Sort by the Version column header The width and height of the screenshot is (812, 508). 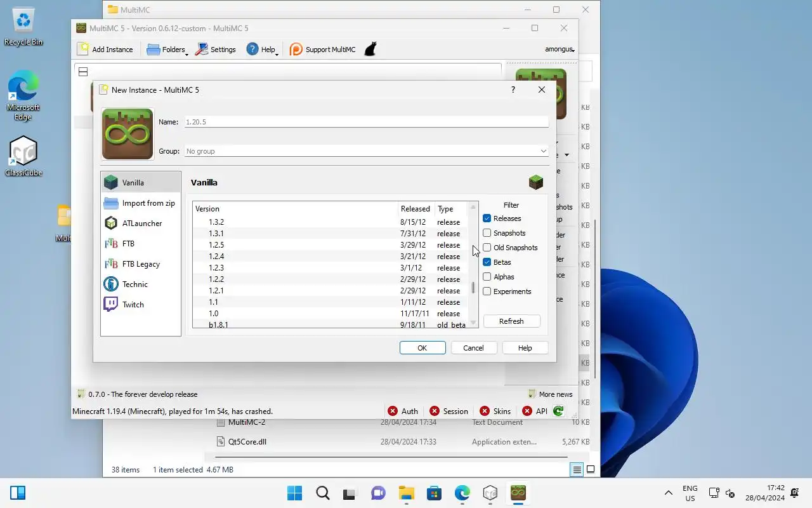(296, 208)
